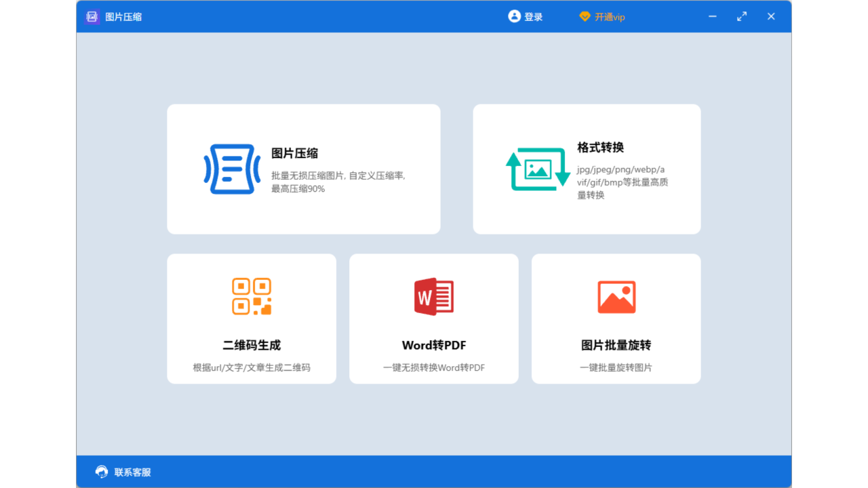The width and height of the screenshot is (868, 488).
Task: Click the 联系客服 headset icon
Action: click(x=100, y=471)
